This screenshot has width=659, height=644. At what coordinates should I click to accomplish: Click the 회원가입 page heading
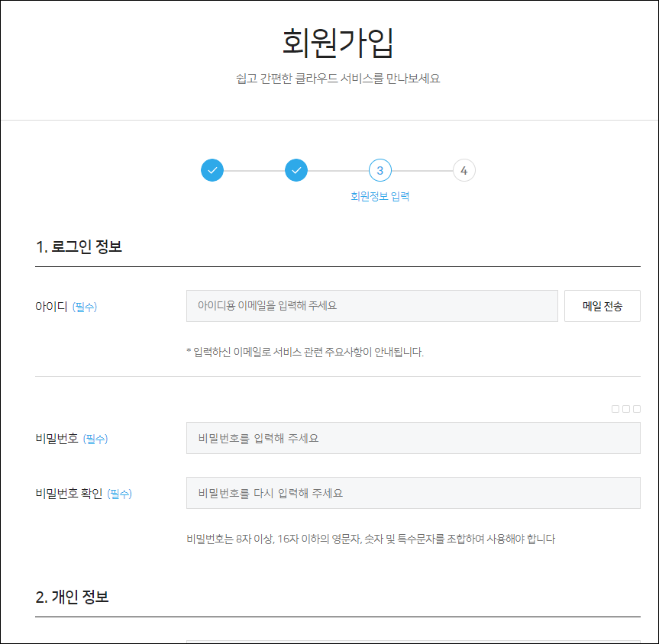coord(338,43)
